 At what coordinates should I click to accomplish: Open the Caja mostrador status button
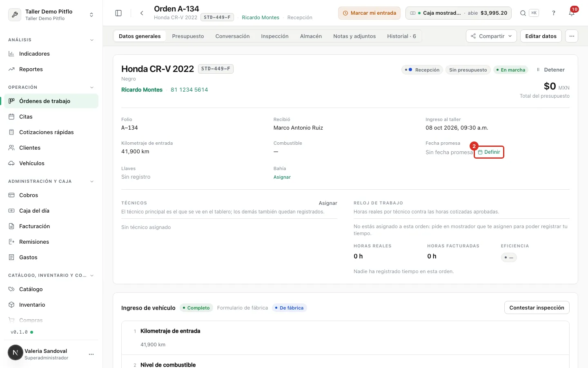(459, 13)
